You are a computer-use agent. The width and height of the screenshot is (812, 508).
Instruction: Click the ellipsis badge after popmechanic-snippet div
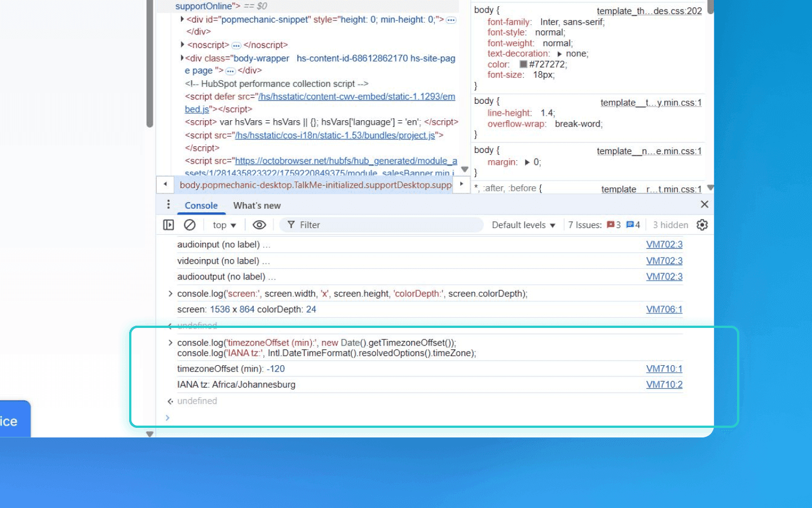[x=451, y=20]
